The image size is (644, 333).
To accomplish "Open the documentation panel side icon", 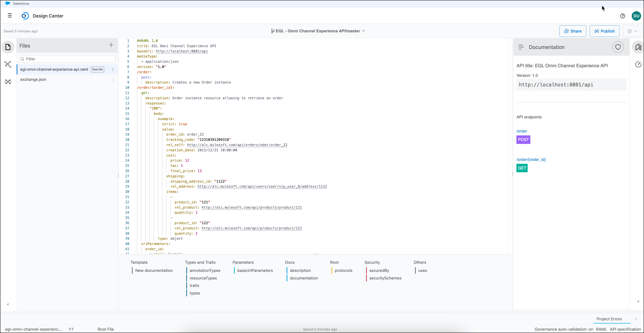I will tap(638, 47).
